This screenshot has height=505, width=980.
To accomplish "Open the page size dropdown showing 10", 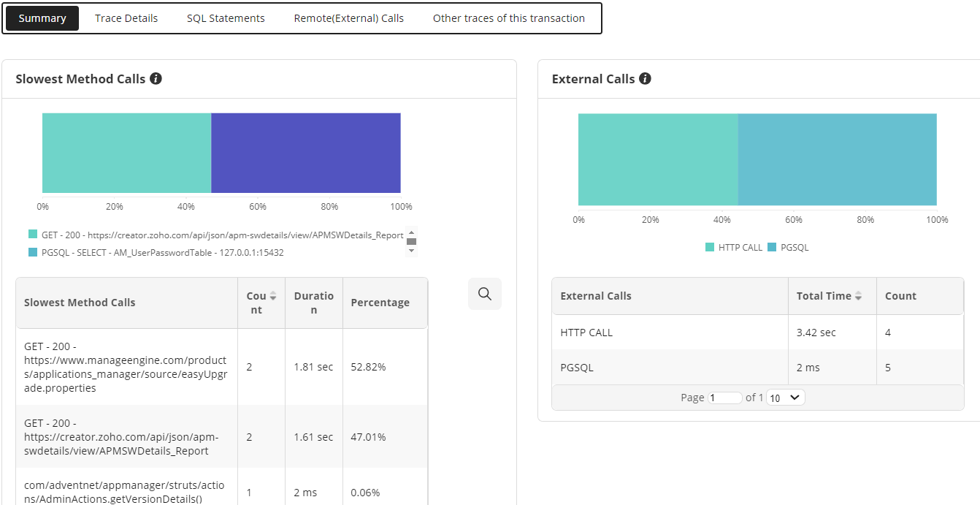I will coord(785,398).
